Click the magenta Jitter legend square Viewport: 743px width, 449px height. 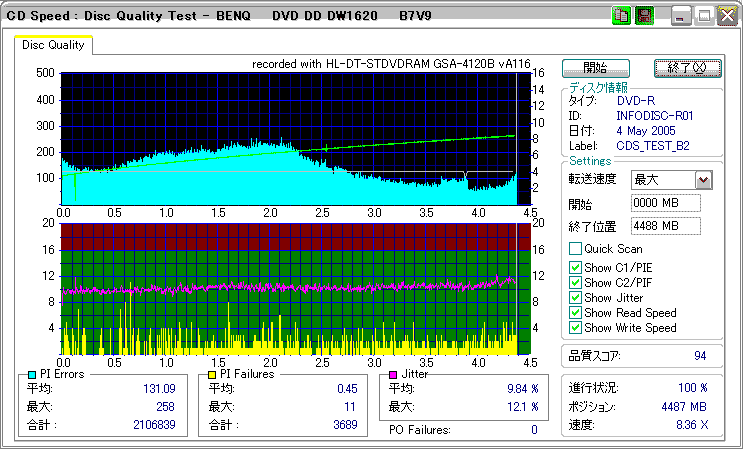click(x=393, y=374)
